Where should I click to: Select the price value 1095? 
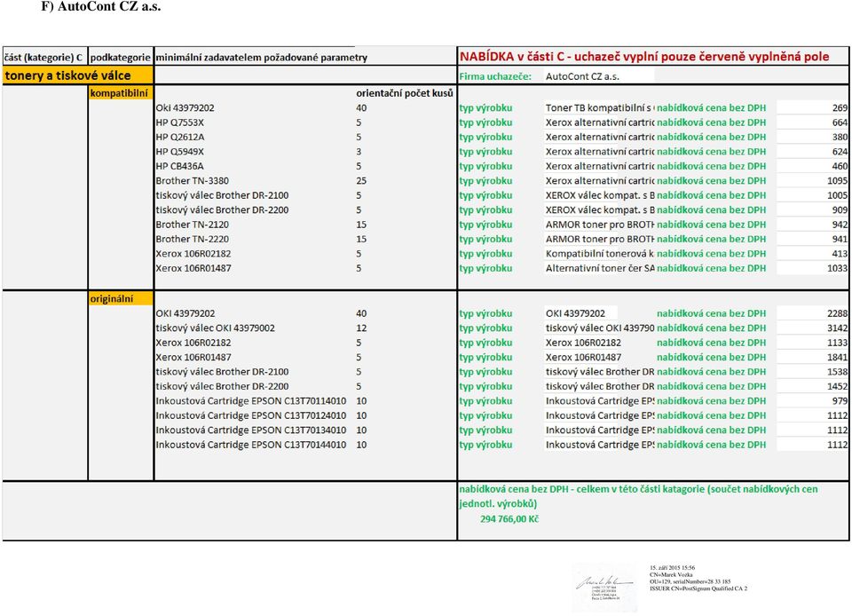[837, 181]
